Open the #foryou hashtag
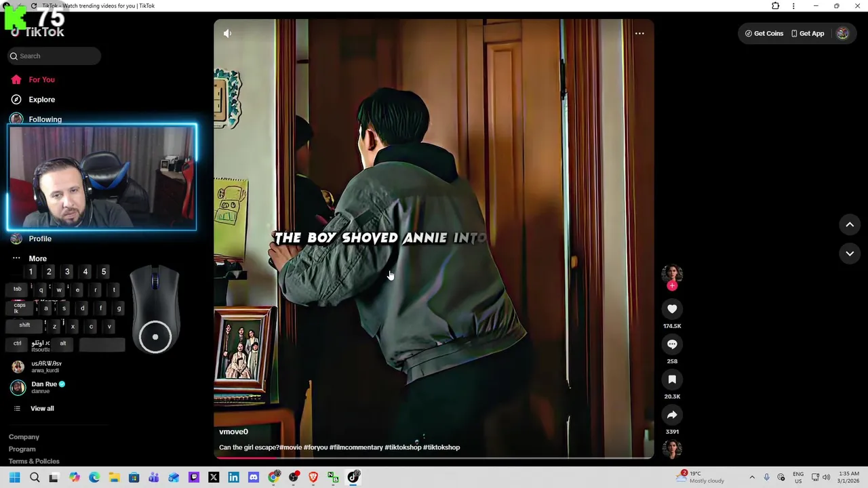The width and height of the screenshot is (868, 488). pos(315,447)
